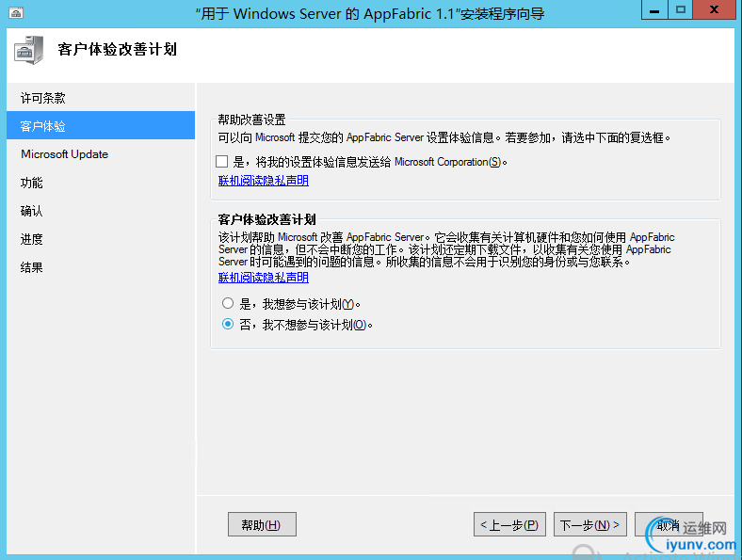
Task: Select '是，我想参与该计划' radio button
Action: point(228,303)
